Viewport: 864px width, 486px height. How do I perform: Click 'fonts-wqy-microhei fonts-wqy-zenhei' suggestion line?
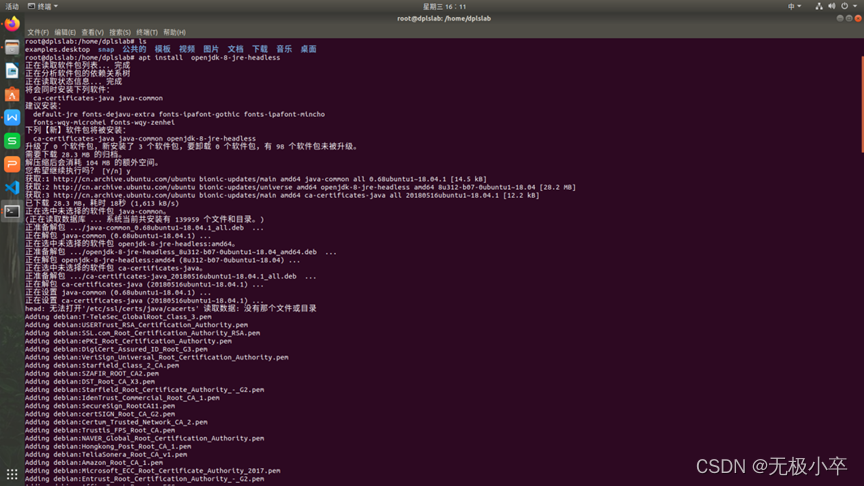(x=104, y=122)
